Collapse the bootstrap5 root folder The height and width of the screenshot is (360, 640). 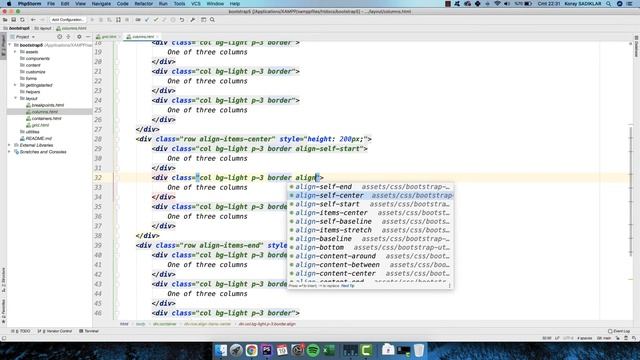(x=10, y=45)
